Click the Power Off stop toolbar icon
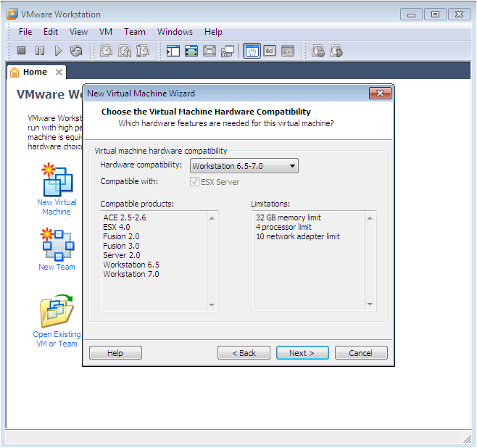This screenshot has width=477, height=448. click(21, 51)
